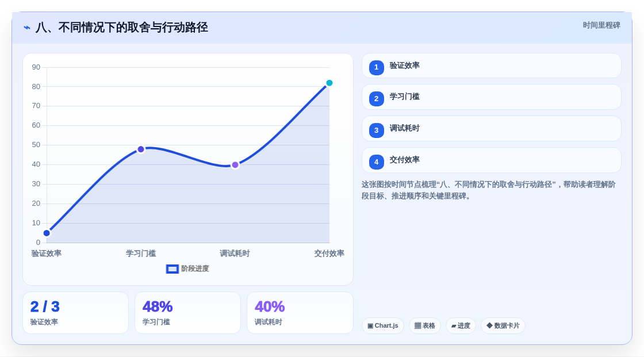Click the 调试耗时 milestone row text
Image resolution: width=644 pixels, height=357 pixels.
click(405, 129)
